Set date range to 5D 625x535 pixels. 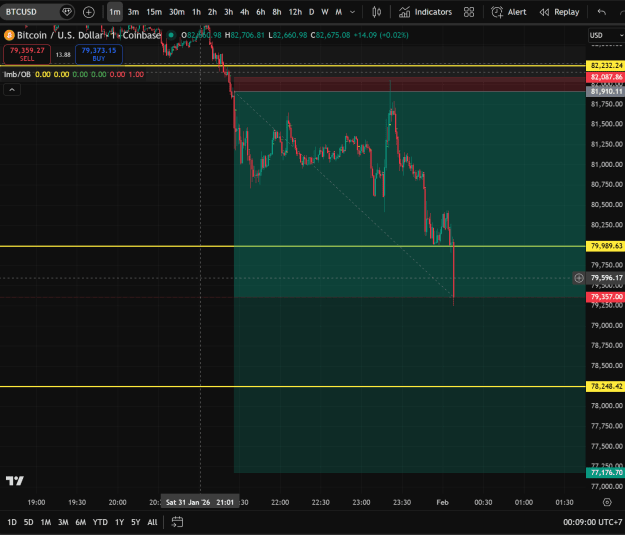pyautogui.click(x=28, y=522)
